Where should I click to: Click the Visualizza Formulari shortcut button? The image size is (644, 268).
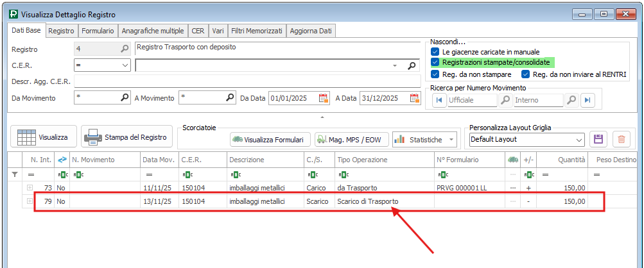coord(271,139)
